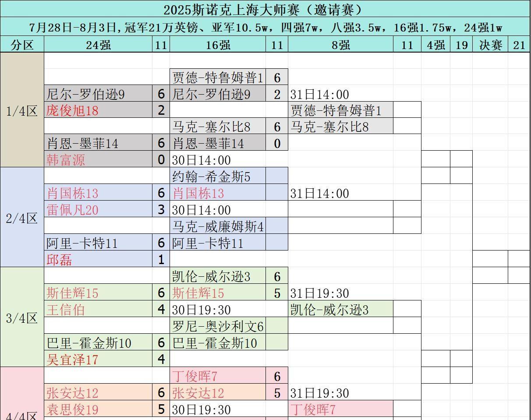Click 丁俊晖7 in the 8强 column
The width and height of the screenshot is (531, 420).
coord(340,409)
